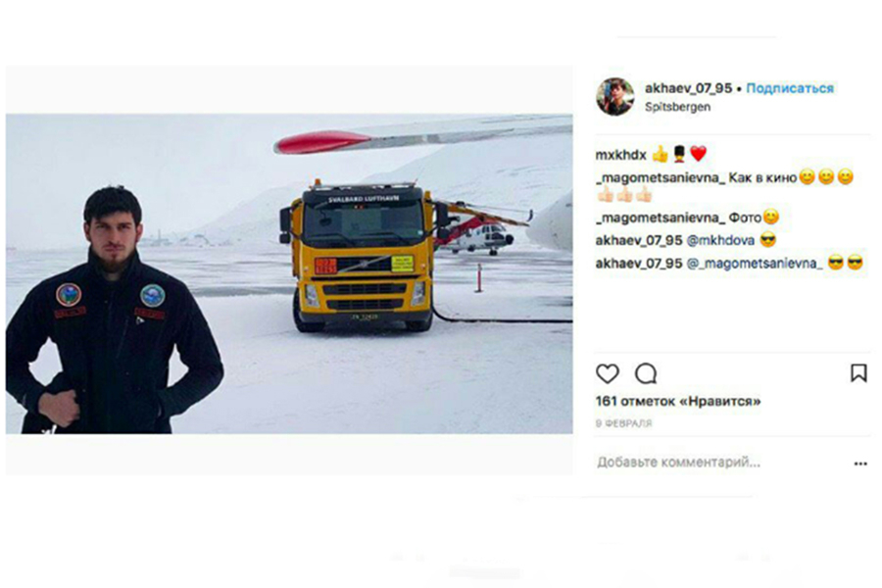This screenshot has height=588, width=882.
Task: Click akhaev_07_95 on the @mkhdova reply
Action: (x=639, y=241)
